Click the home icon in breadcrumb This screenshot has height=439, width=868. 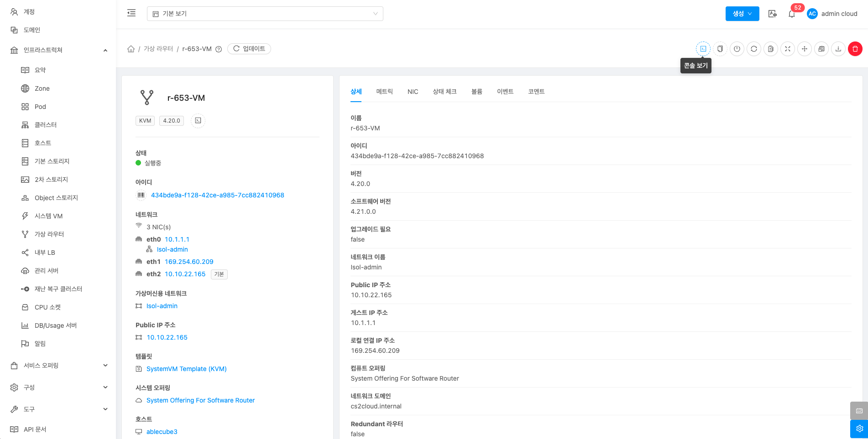(131, 49)
